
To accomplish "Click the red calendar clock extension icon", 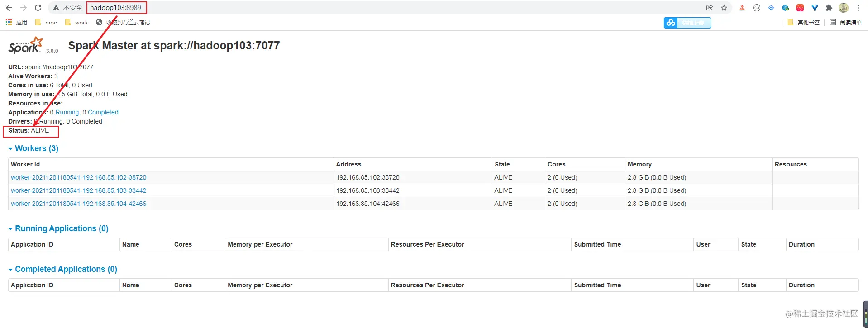I will coord(800,8).
